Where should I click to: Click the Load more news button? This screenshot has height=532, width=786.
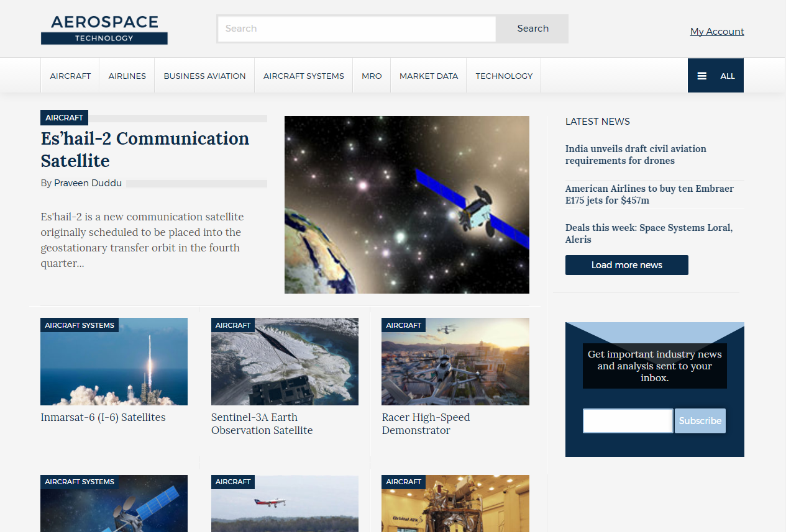[627, 265]
